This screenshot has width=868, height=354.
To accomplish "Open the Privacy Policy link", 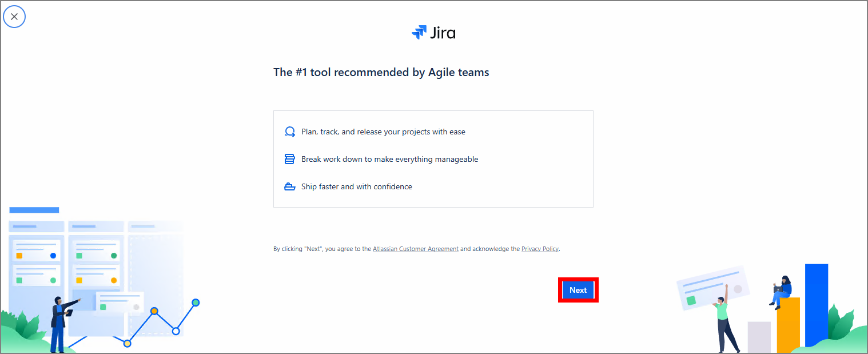I will pos(540,249).
